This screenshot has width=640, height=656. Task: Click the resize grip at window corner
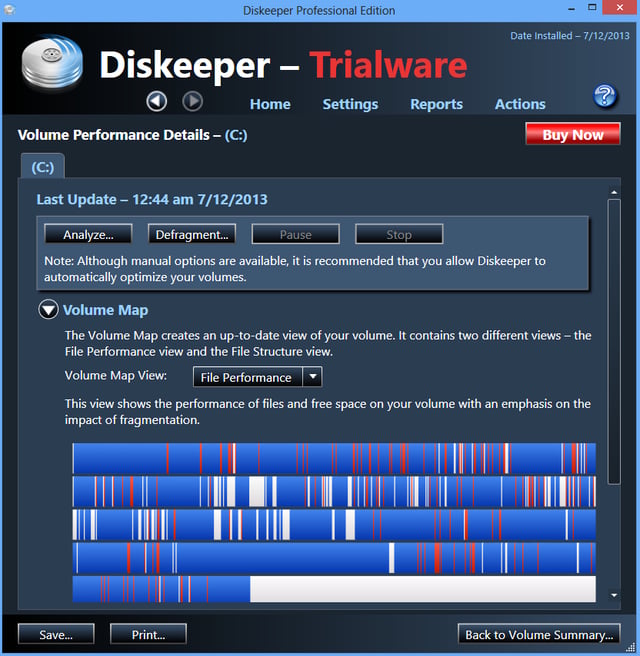pos(630,647)
